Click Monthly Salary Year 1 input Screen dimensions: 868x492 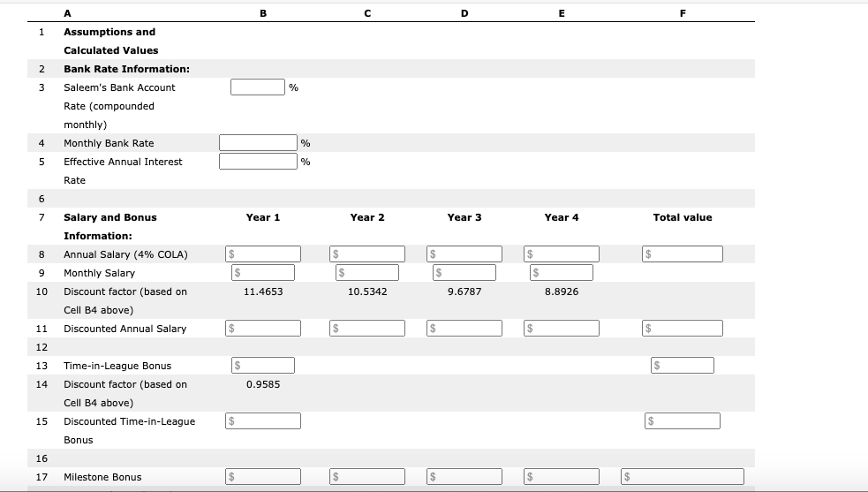click(263, 273)
